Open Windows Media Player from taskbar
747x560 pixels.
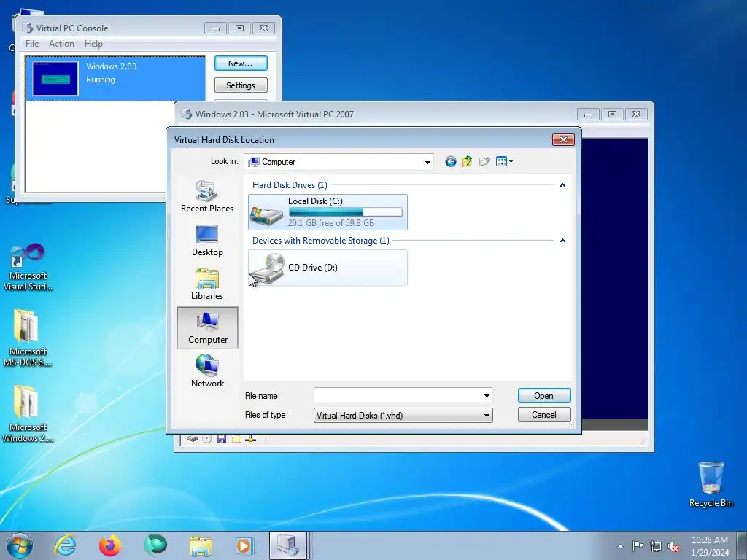[245, 545]
